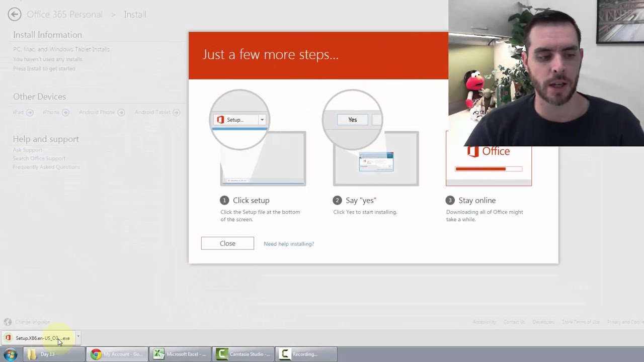Open the Office 365 Personal breadcrumb
This screenshot has height=362, width=644.
point(64,15)
